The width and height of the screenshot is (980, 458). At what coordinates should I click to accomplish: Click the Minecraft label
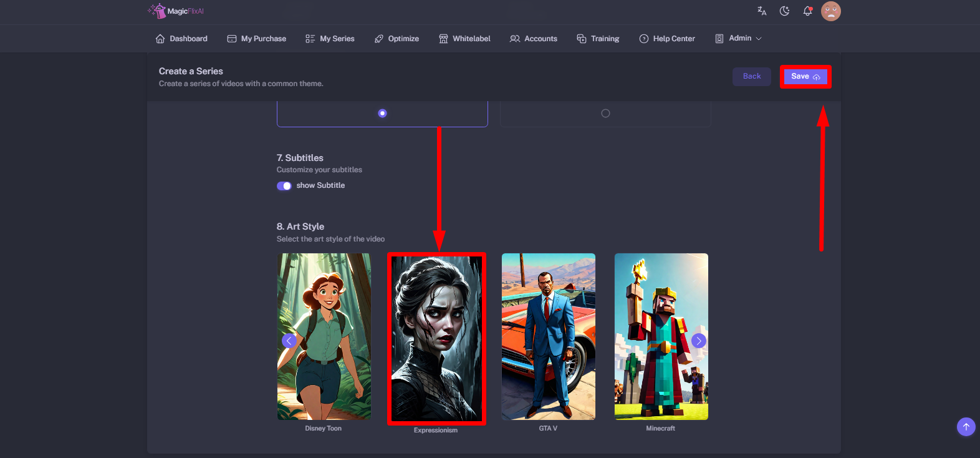[x=661, y=429]
